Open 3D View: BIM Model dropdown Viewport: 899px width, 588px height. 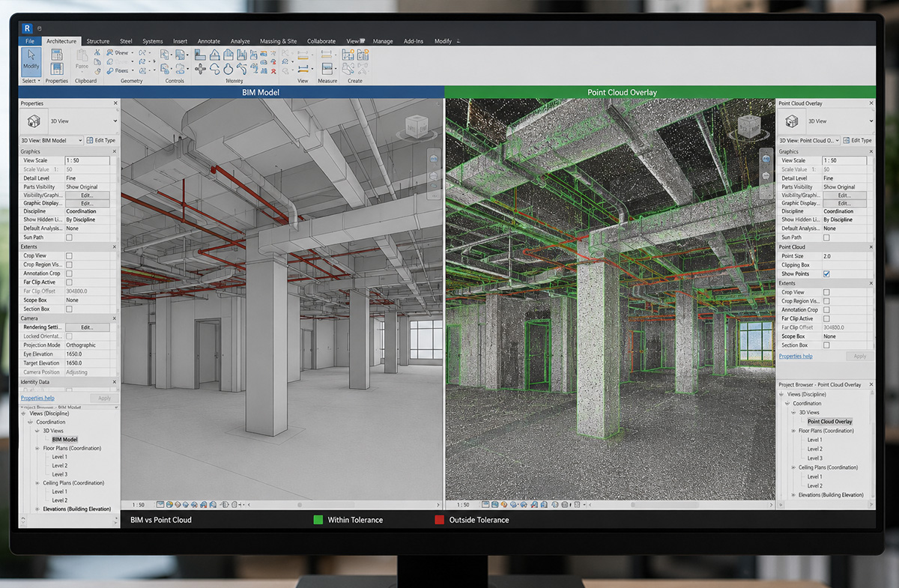(52, 140)
